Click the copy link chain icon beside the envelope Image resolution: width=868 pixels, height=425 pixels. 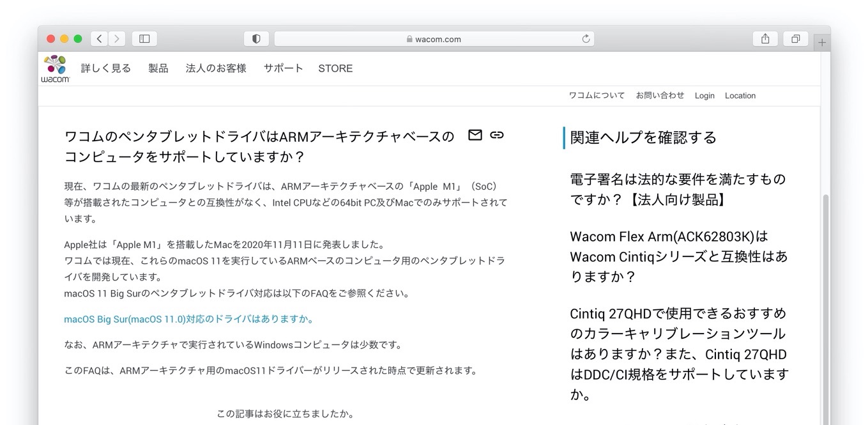[x=497, y=135]
